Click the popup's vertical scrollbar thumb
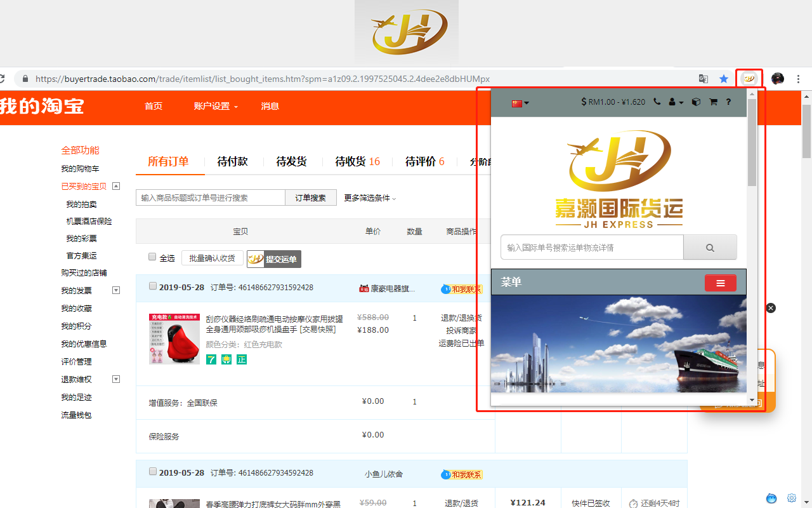The height and width of the screenshot is (508, 812). (752, 142)
